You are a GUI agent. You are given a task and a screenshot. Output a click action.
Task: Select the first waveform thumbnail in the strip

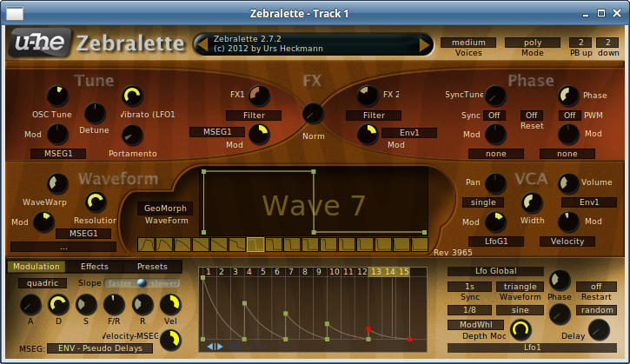pos(146,244)
